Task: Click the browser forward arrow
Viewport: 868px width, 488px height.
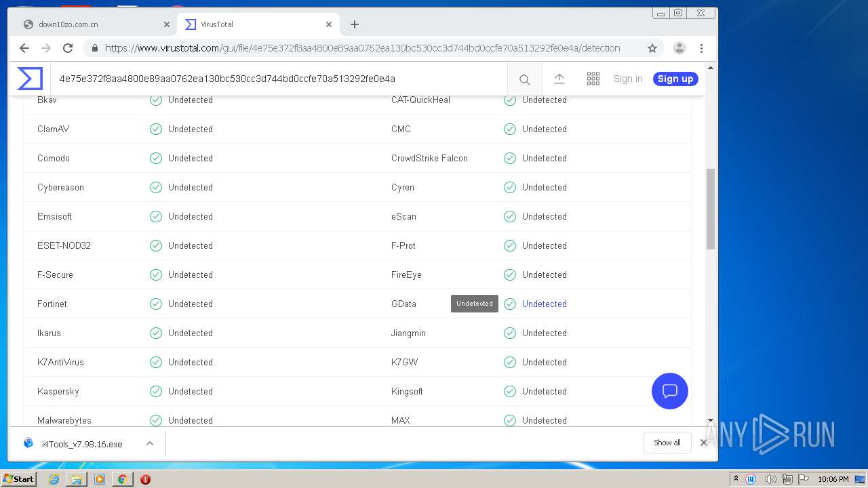Action: click(46, 48)
